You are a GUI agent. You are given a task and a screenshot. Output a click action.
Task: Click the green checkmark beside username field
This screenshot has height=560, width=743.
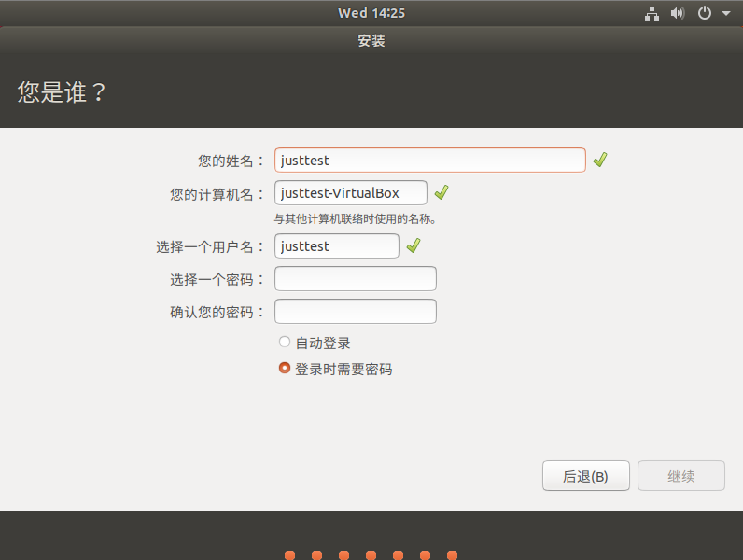[414, 245]
